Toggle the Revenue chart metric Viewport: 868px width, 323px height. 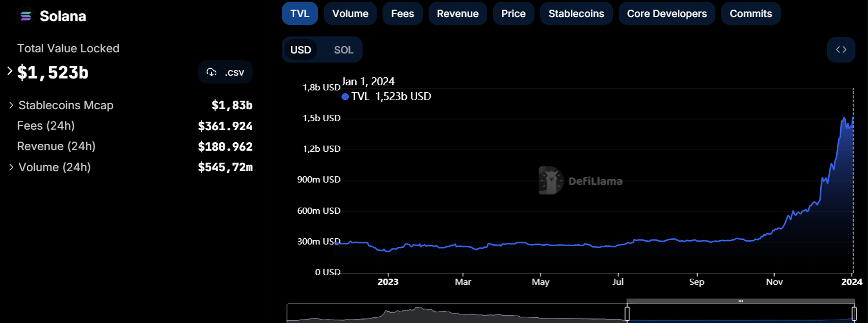point(458,14)
